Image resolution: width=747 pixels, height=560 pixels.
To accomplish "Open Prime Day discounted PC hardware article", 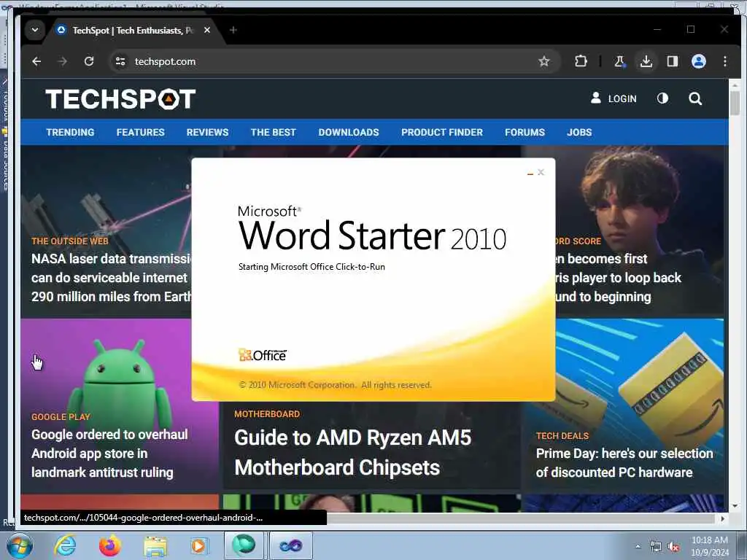I will click(x=624, y=462).
